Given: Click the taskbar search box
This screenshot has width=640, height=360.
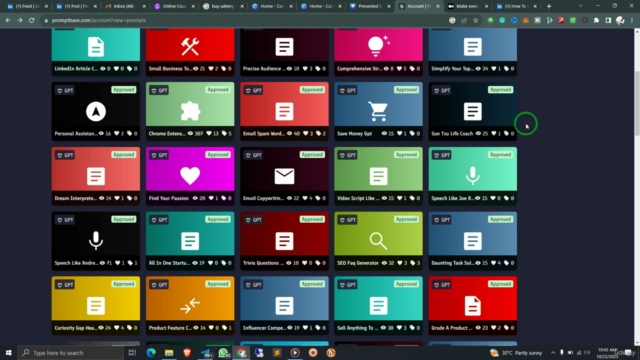Looking at the screenshot, I should pos(70,353).
